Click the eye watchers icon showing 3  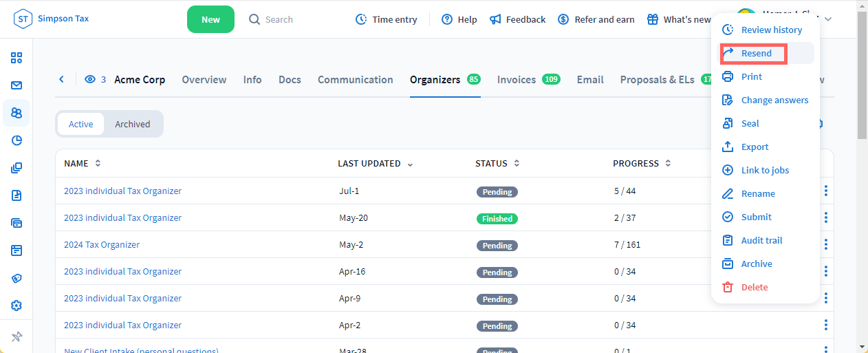[90, 79]
